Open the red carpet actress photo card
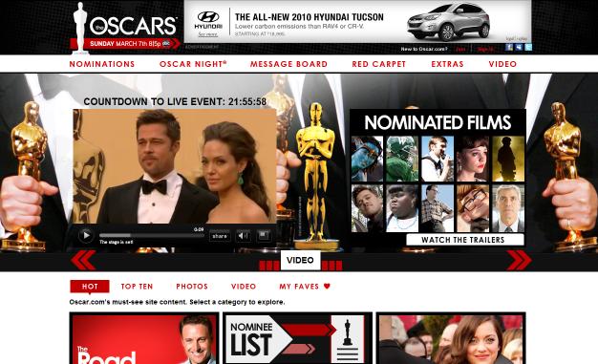Viewport: 598px width, 364px height. (x=451, y=338)
